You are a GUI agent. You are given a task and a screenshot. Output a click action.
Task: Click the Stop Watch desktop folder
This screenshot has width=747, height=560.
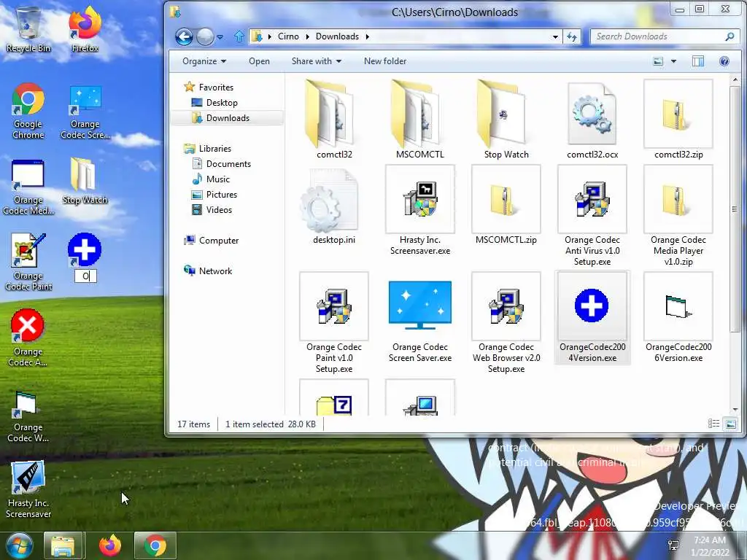[85, 182]
